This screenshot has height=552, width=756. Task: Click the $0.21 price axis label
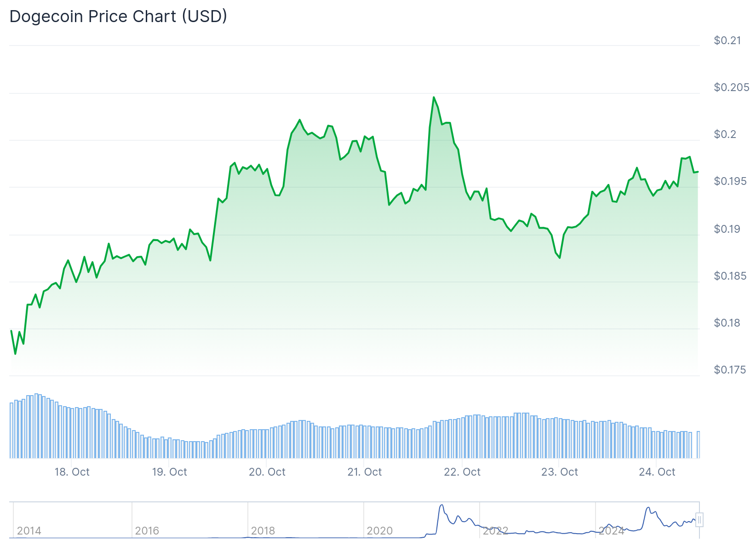[727, 40]
